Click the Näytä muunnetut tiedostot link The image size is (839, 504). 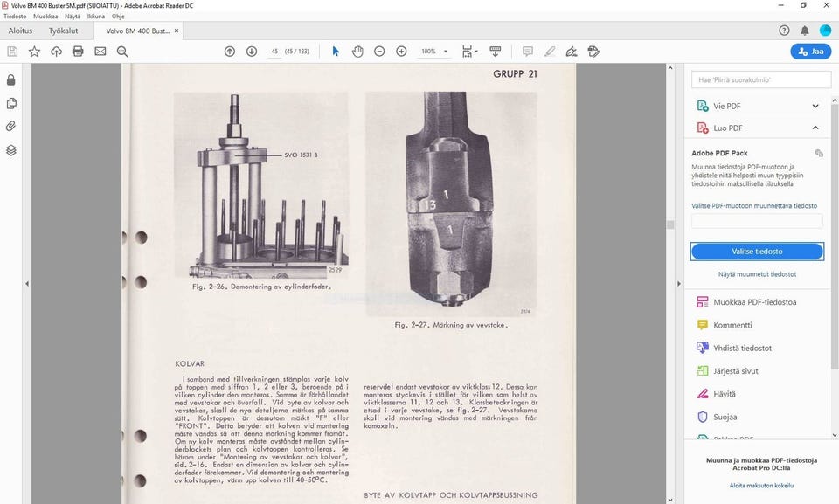(x=757, y=274)
